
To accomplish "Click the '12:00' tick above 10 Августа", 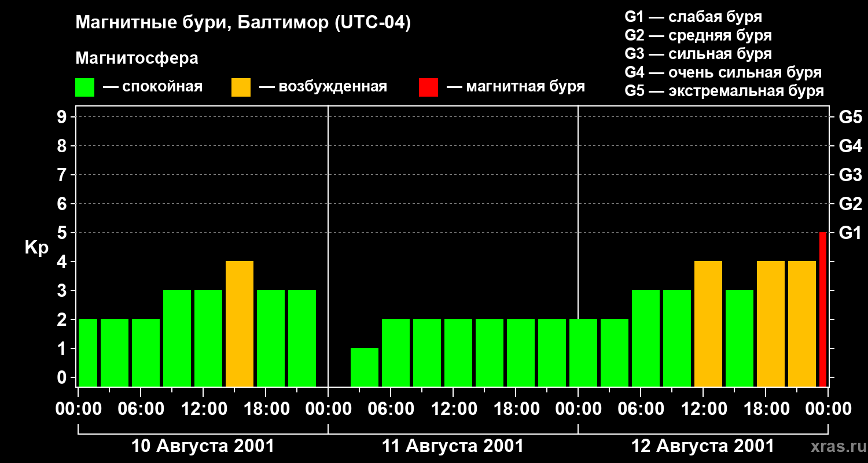I will pos(203,409).
